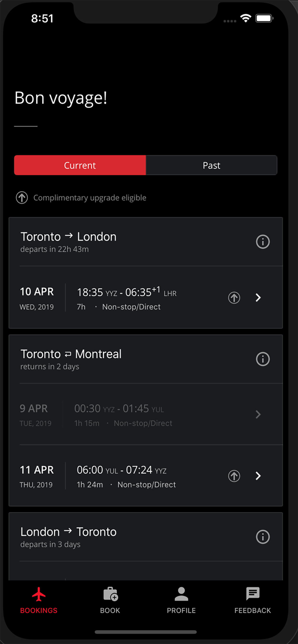Expand 10 APR flight details chevron
Viewport: 298px width, 644px height.
point(258,298)
